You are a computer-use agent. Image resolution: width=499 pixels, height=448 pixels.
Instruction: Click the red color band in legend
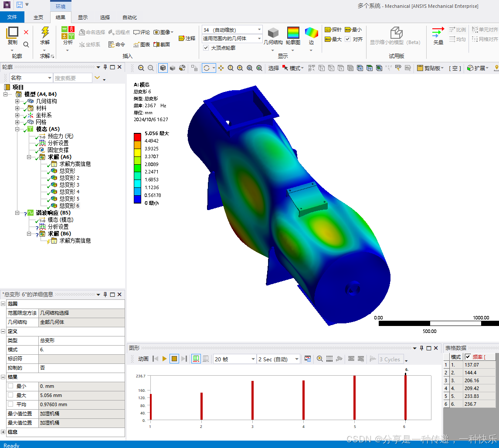pos(137,137)
